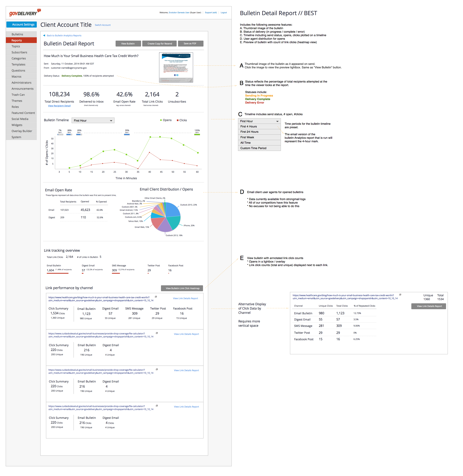Click the 100% Sent green timeline marker
The image size is (463, 476).
[x=197, y=134]
